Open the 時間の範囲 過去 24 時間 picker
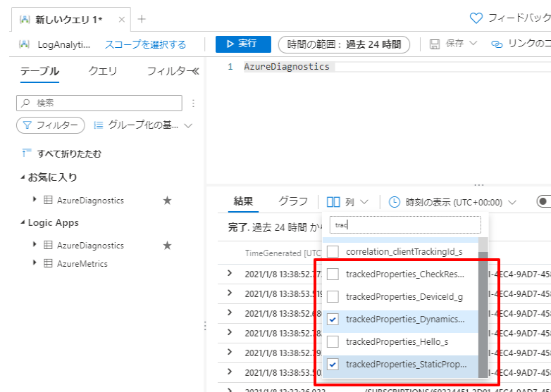 tap(344, 44)
